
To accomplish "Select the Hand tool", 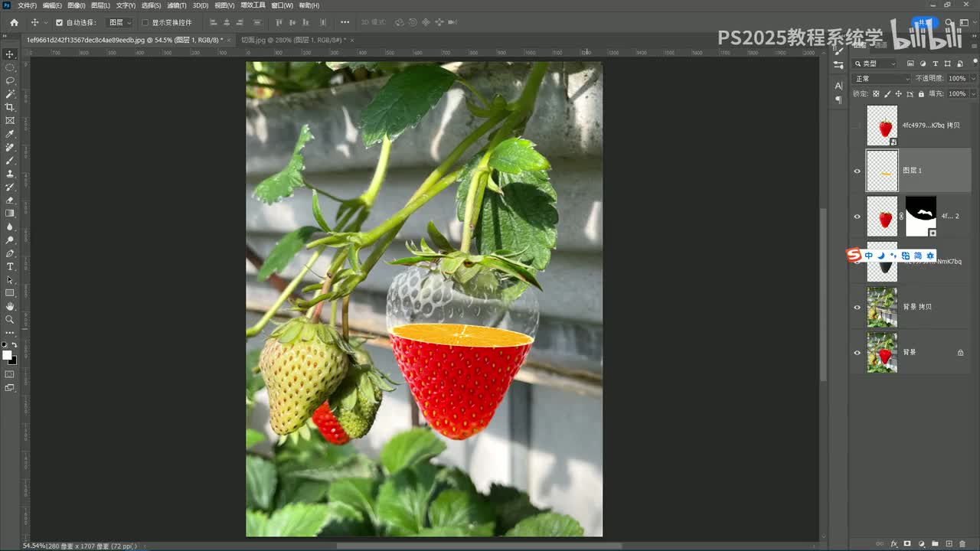I will (x=10, y=306).
